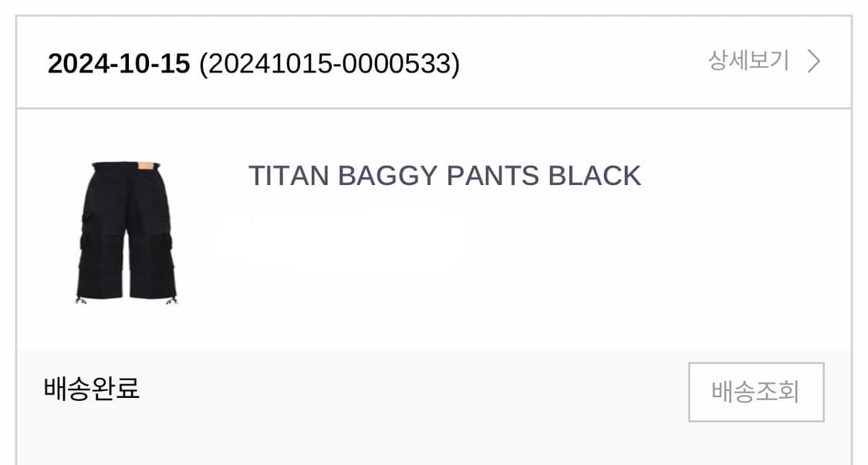This screenshot has width=868, height=465.
Task: Click the order date 2024-10-15
Action: 119,64
